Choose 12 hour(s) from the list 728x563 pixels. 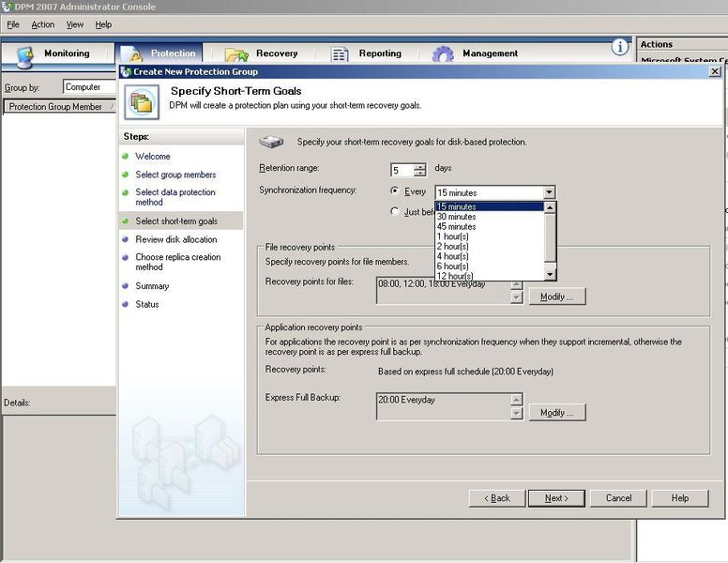pos(490,276)
